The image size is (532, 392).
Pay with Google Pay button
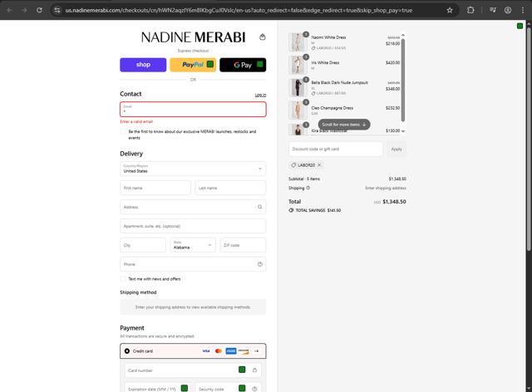[243, 65]
